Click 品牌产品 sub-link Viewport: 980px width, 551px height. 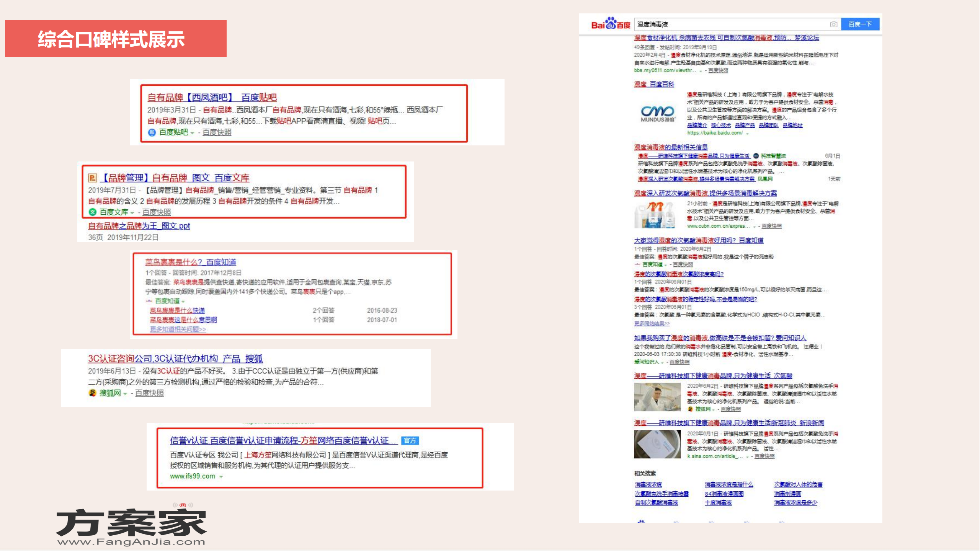click(745, 125)
